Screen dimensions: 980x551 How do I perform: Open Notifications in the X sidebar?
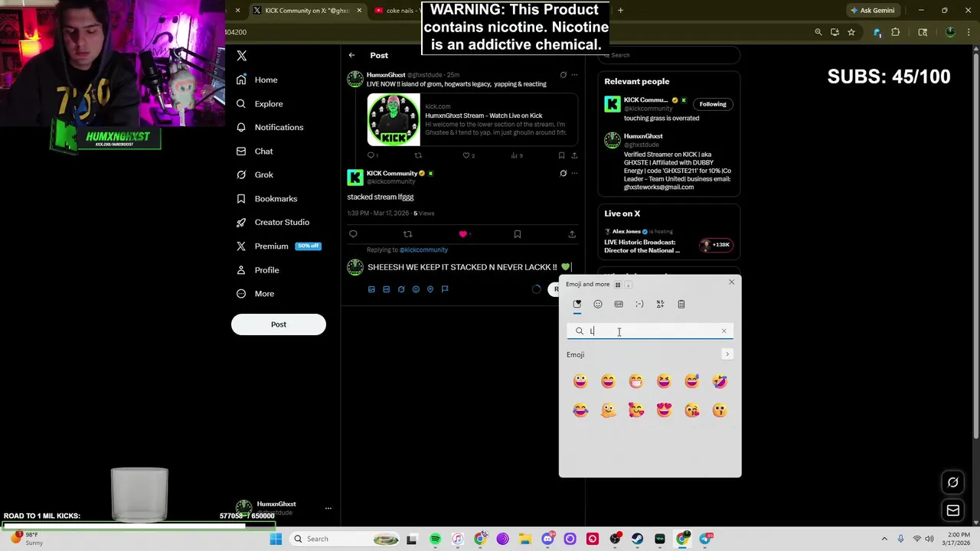[x=269, y=127]
